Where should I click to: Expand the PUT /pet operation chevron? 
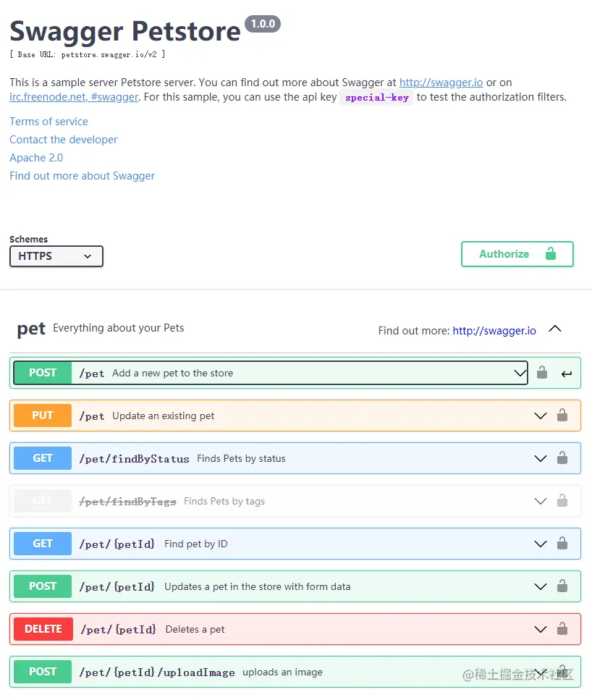click(540, 416)
